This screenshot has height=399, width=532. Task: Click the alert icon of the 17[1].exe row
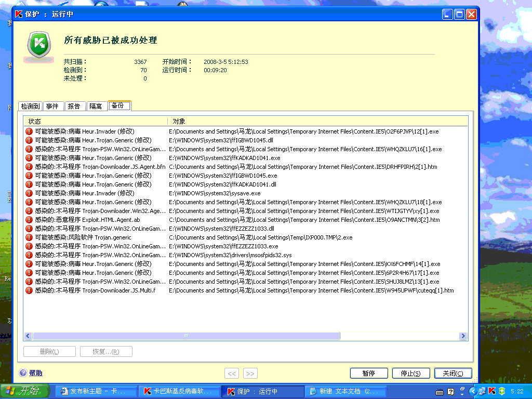tap(29, 272)
